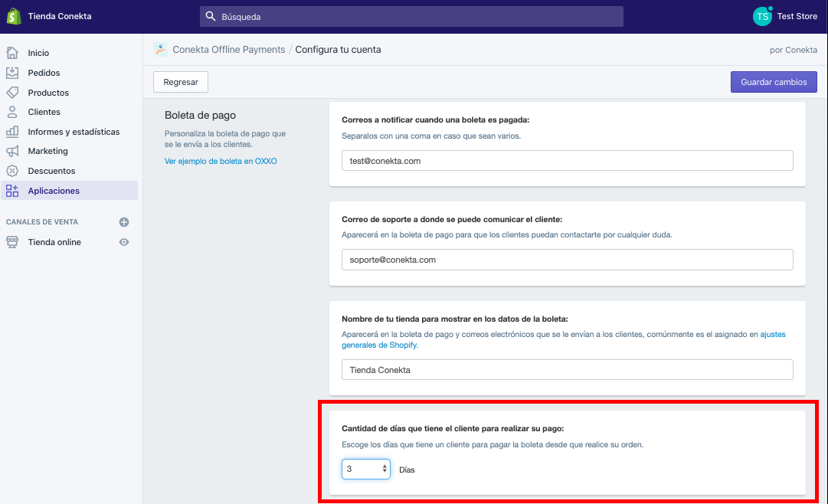Click the Inicio house icon
The image size is (828, 504).
click(x=12, y=52)
